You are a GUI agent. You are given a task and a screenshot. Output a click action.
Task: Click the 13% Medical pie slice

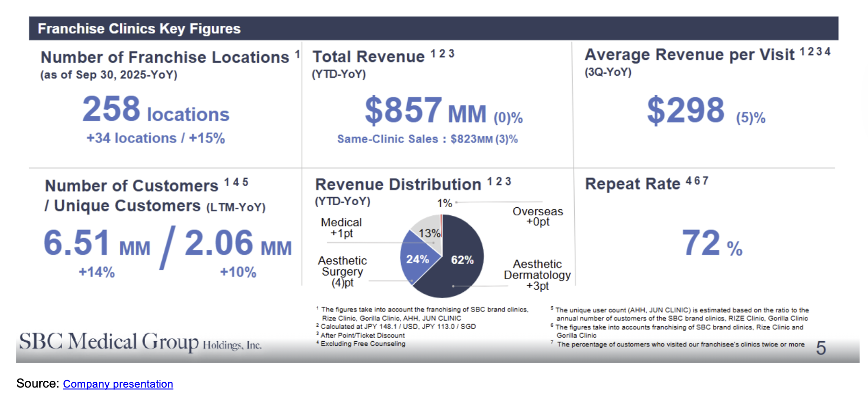click(428, 232)
